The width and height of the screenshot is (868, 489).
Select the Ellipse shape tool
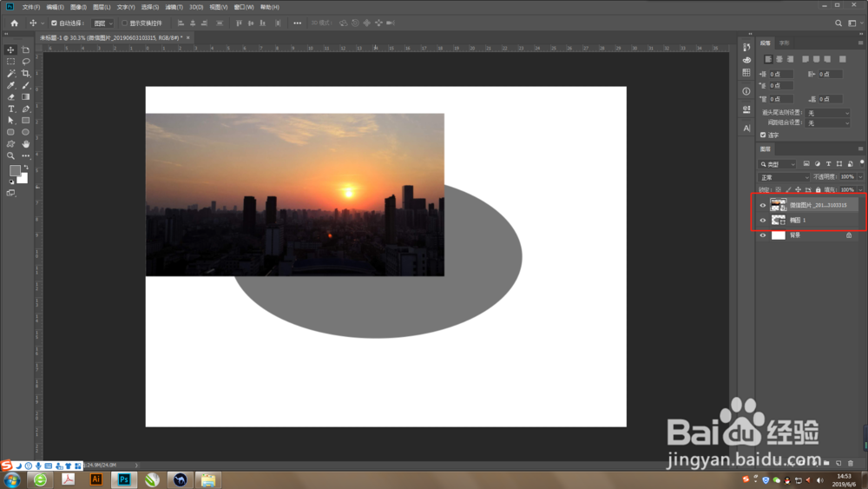point(25,132)
